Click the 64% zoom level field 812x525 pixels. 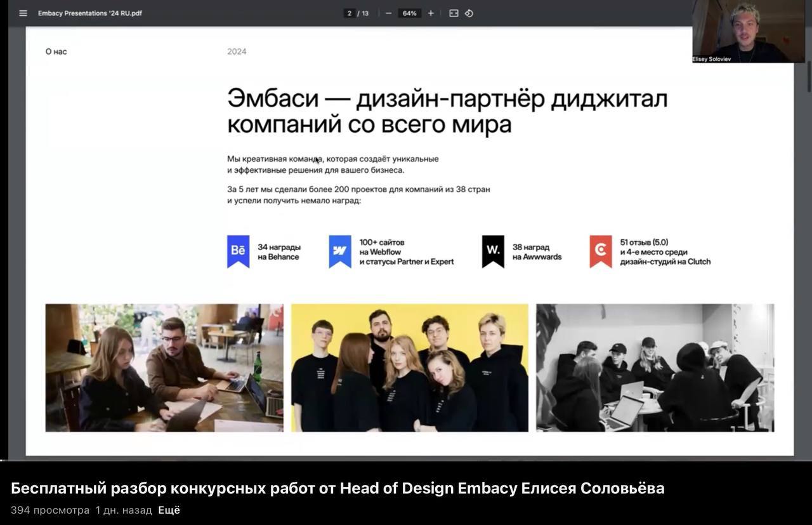click(x=409, y=13)
